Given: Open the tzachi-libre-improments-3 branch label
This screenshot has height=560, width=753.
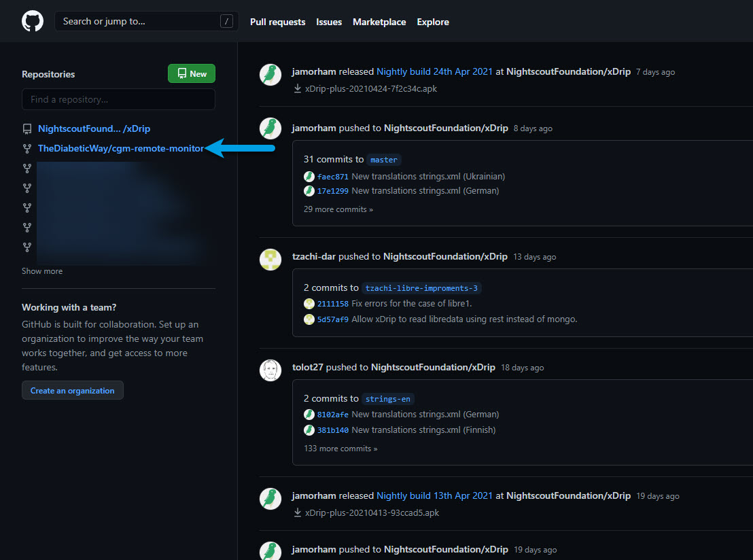Looking at the screenshot, I should pos(421,288).
